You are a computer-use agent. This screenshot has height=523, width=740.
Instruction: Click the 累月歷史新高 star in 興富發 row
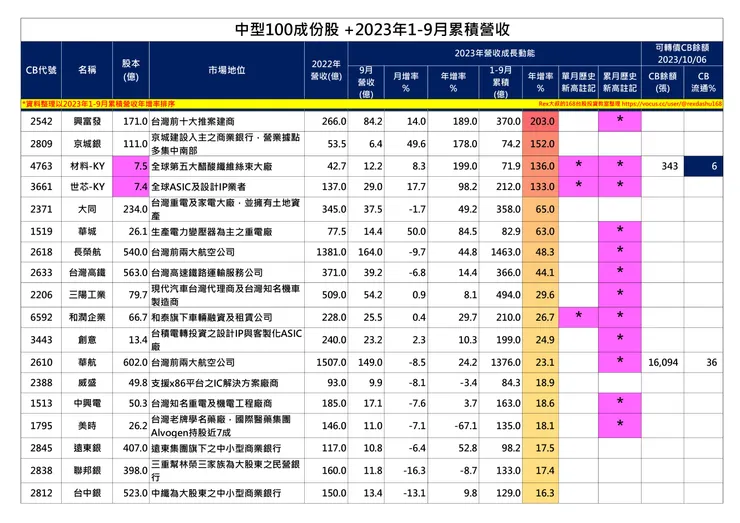tap(620, 120)
